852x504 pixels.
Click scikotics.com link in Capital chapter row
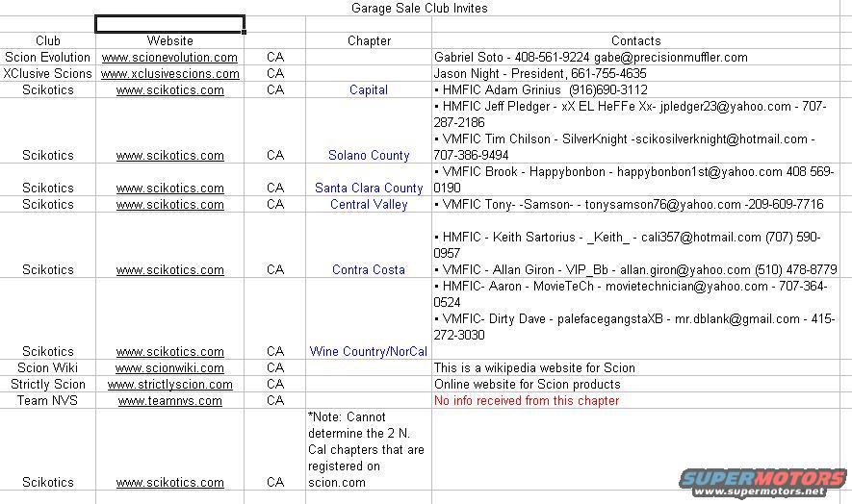[x=169, y=90]
